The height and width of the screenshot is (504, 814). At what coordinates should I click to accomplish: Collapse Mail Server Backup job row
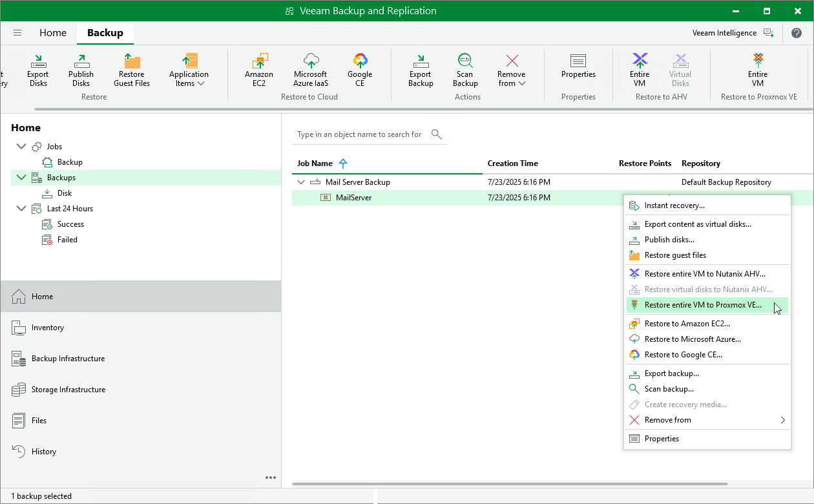pos(300,182)
